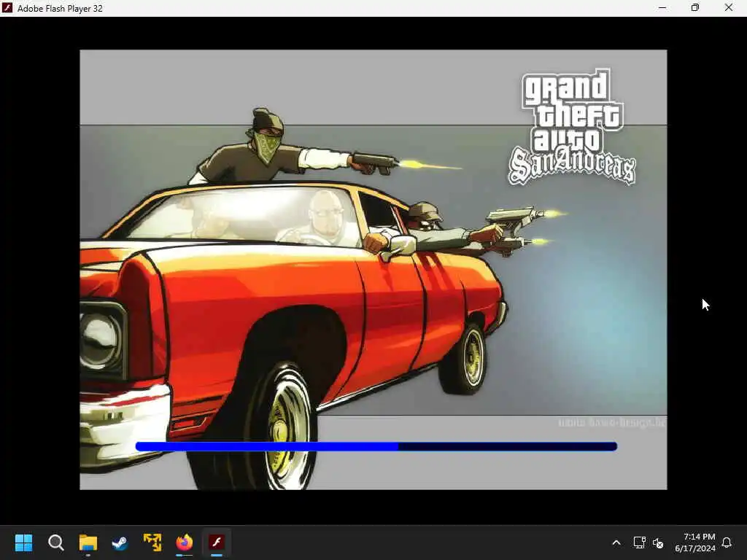Click the blue loading progress bar

[376, 446]
